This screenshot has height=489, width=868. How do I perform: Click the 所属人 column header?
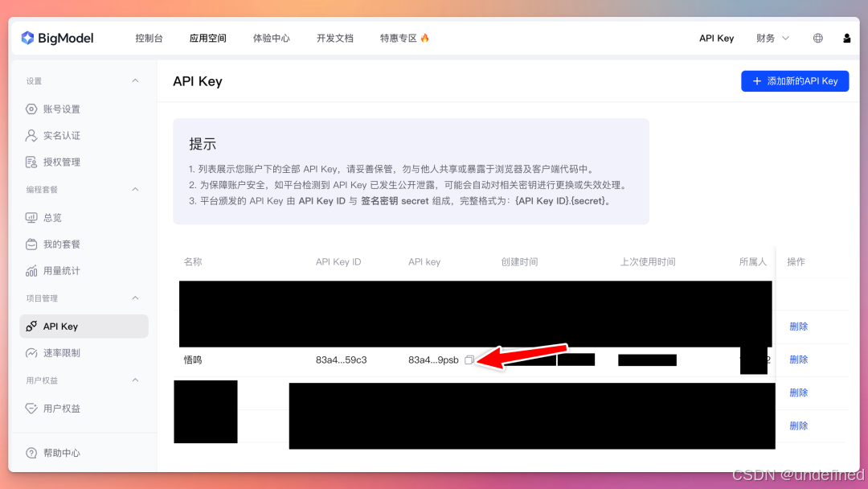coord(753,262)
